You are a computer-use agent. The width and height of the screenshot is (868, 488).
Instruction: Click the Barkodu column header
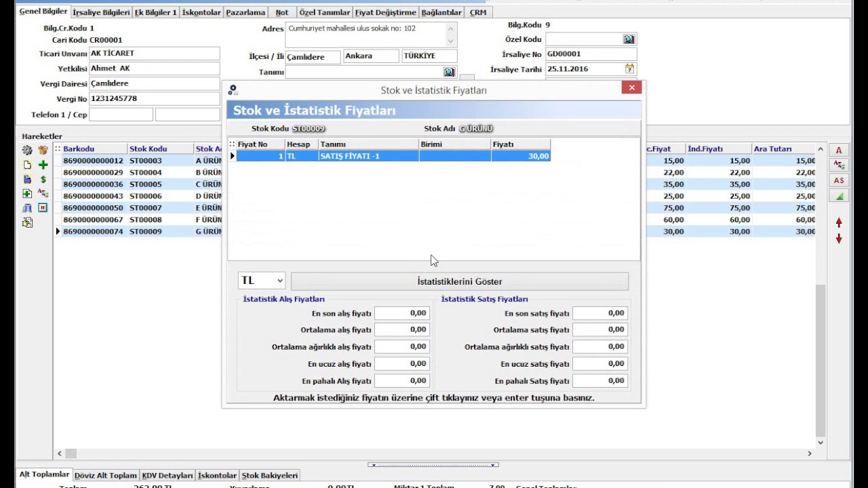(x=94, y=148)
